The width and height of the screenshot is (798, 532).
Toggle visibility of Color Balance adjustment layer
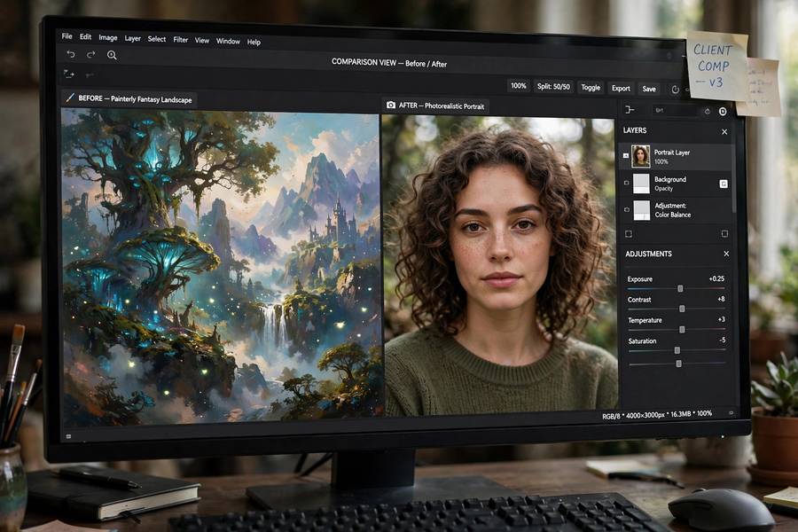pos(627,209)
